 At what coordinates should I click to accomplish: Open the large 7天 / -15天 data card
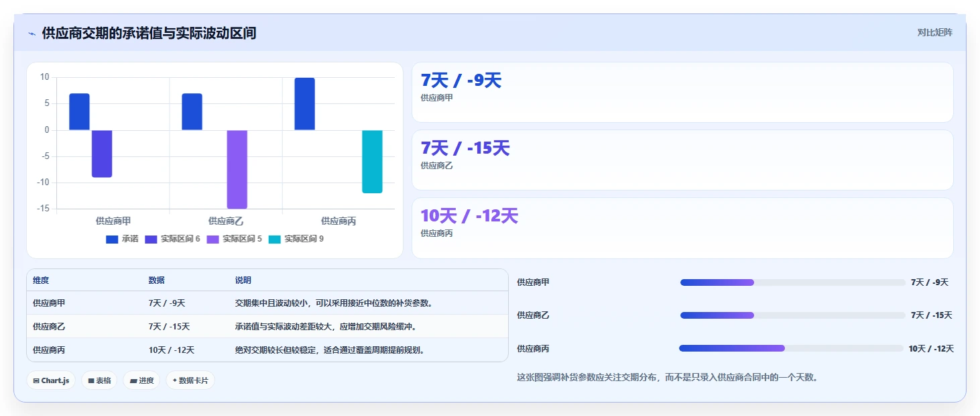coord(682,160)
